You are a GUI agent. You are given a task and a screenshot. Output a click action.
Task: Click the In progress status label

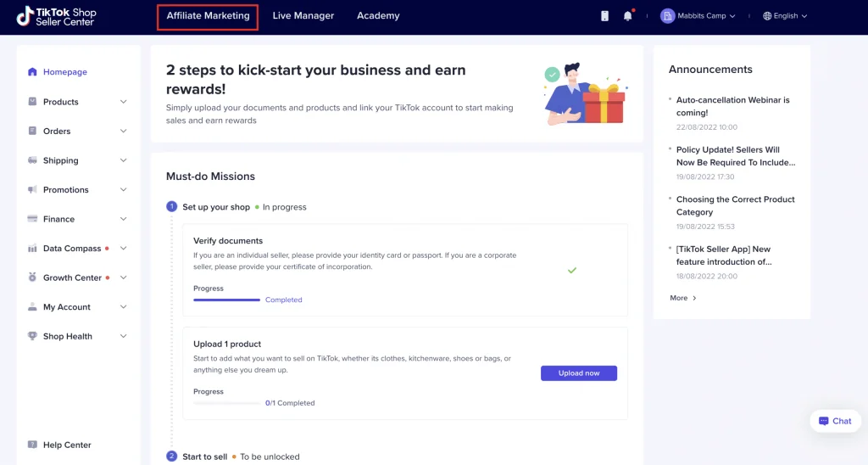tap(284, 207)
